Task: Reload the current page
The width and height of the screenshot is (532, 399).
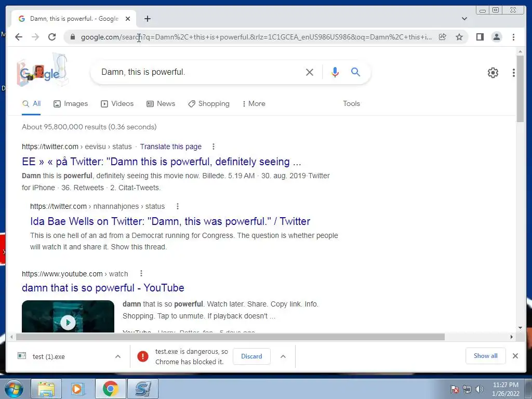Action: (52, 37)
